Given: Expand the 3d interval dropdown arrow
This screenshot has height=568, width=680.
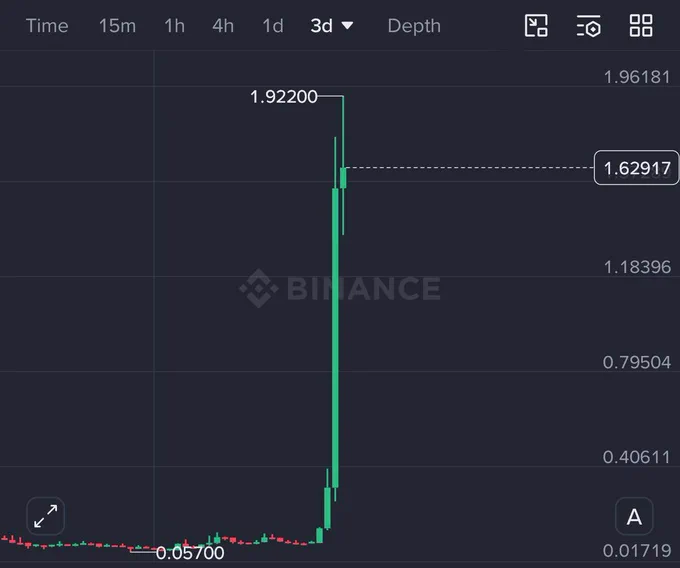Looking at the screenshot, I should pos(347,26).
